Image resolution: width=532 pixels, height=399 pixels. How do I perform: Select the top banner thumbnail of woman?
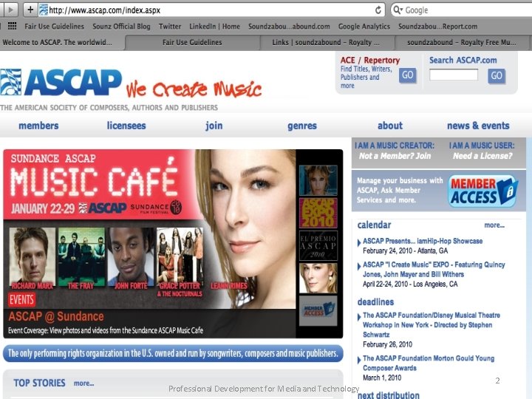318,180
